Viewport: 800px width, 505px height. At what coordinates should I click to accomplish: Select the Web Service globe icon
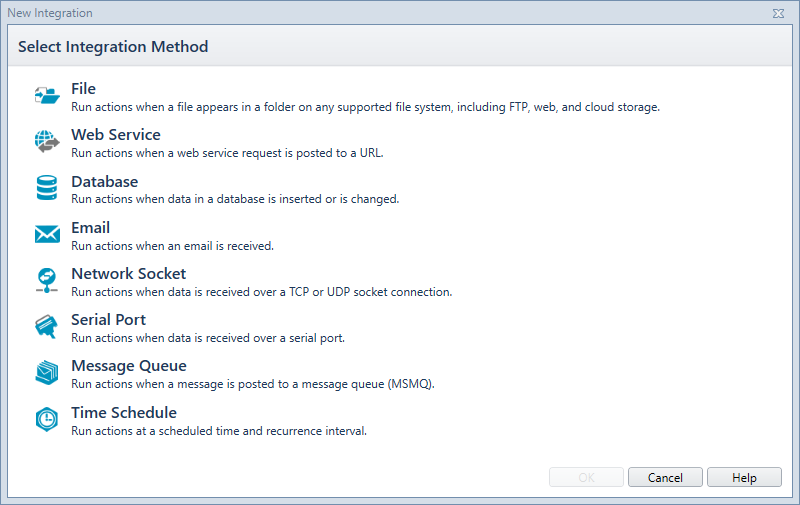click(47, 141)
